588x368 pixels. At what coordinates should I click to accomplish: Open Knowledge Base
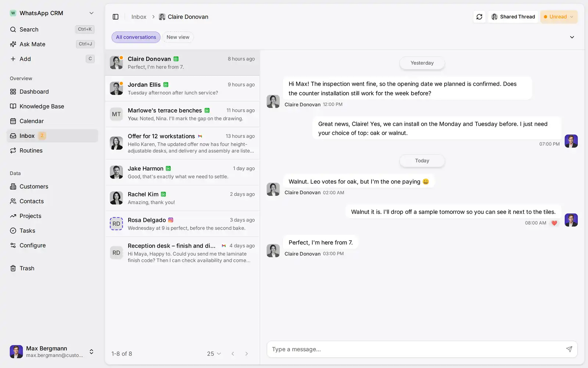(x=52, y=106)
